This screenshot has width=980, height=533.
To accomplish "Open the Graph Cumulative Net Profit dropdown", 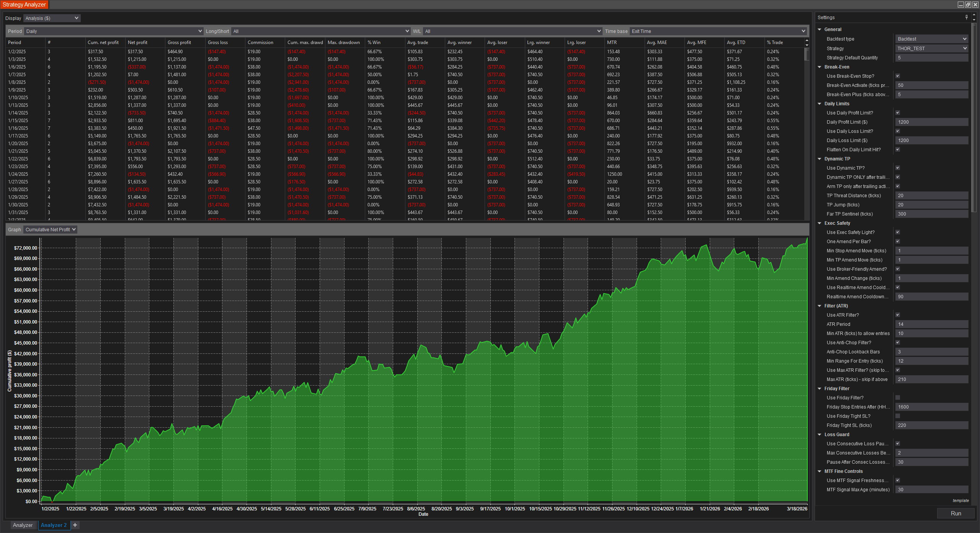I will point(50,229).
